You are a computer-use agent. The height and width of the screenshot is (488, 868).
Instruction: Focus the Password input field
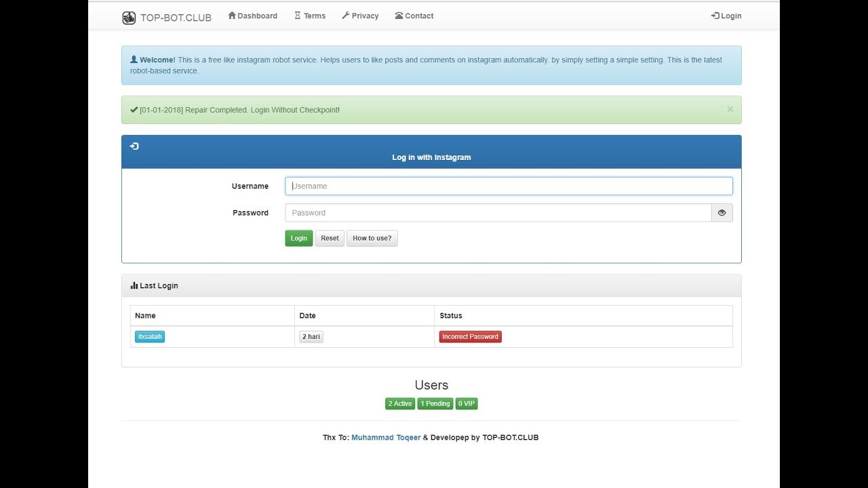tap(498, 213)
